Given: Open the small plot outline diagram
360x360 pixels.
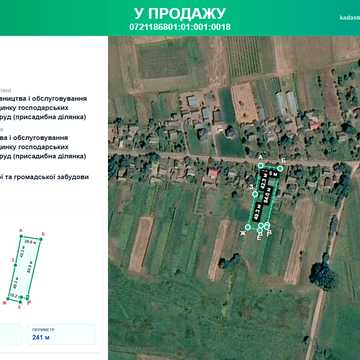Looking at the screenshot, I should tap(24, 268).
